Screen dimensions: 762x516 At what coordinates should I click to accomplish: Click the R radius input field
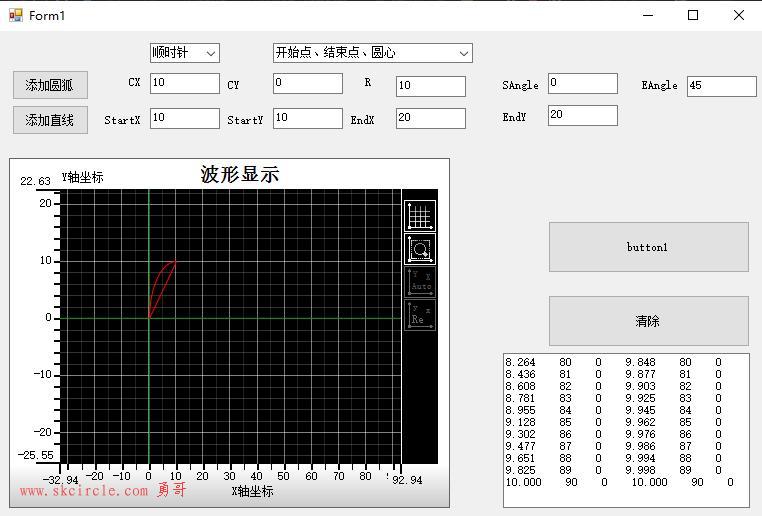click(x=431, y=86)
